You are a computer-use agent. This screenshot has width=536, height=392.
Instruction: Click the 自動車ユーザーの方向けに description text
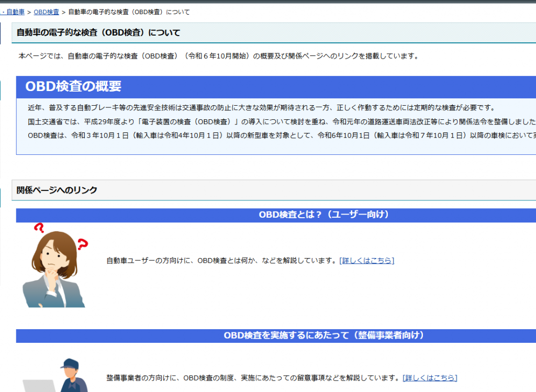[x=222, y=261]
